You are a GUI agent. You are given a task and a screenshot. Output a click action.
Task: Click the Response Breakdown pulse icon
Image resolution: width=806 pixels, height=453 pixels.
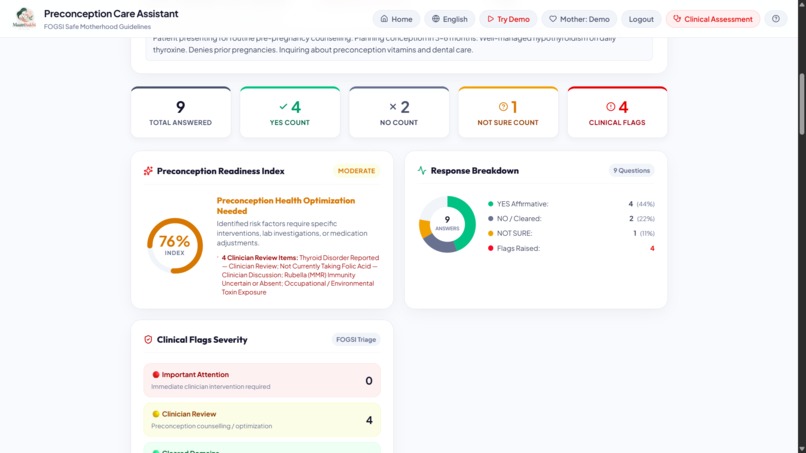pos(422,170)
